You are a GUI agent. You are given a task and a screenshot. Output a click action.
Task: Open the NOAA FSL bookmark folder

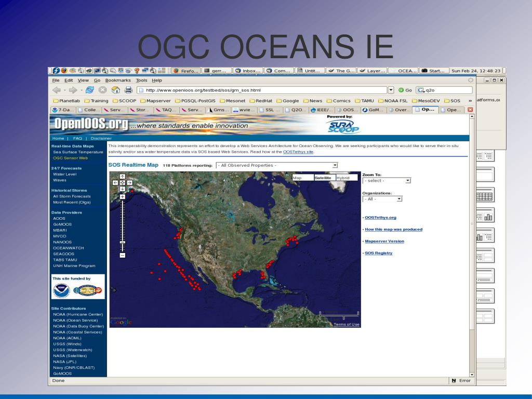(x=393, y=101)
